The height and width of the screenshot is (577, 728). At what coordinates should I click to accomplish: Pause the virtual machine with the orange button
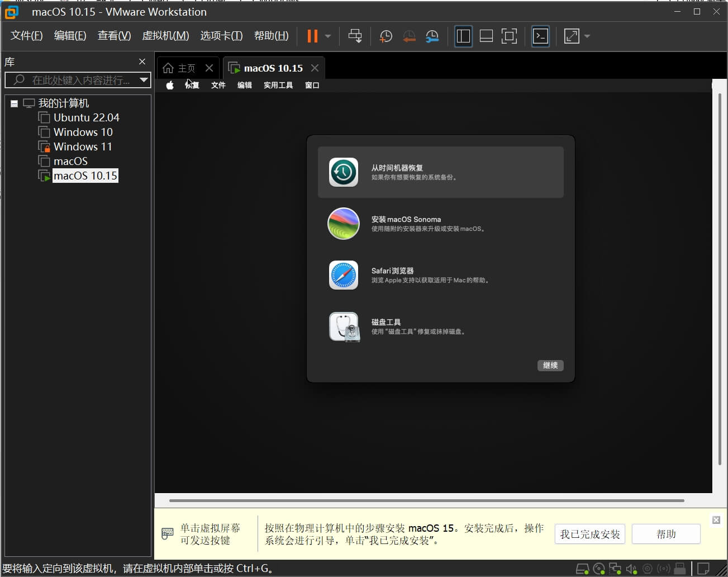point(312,36)
